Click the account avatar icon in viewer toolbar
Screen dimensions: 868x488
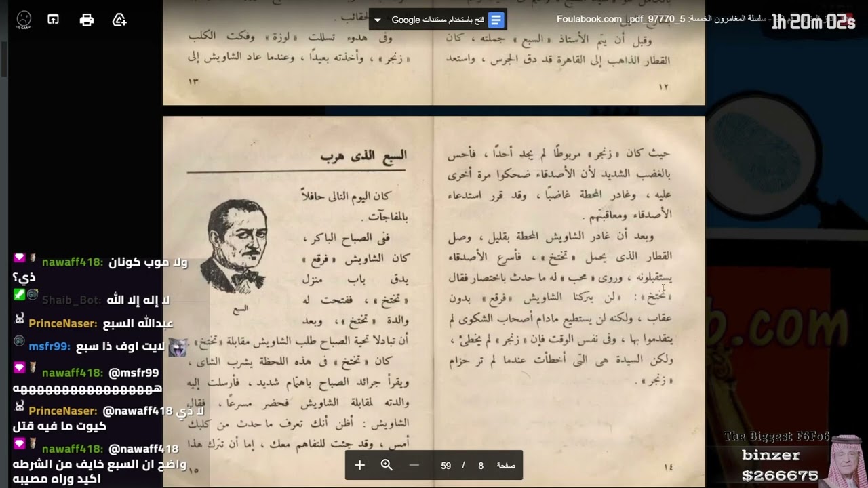coord(24,20)
